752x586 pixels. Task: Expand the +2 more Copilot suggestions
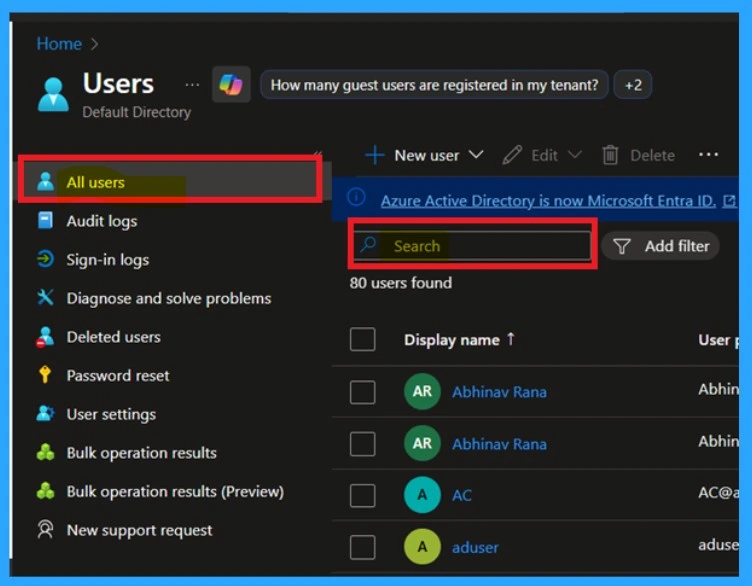tap(633, 85)
